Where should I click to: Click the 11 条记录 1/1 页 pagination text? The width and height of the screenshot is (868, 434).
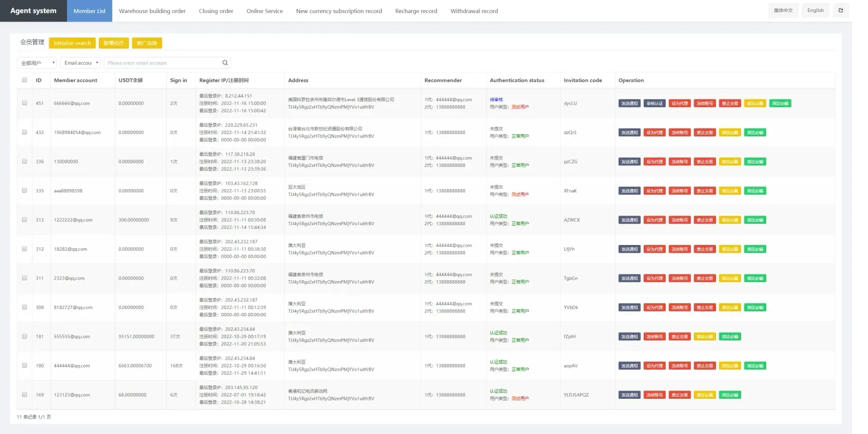click(34, 417)
